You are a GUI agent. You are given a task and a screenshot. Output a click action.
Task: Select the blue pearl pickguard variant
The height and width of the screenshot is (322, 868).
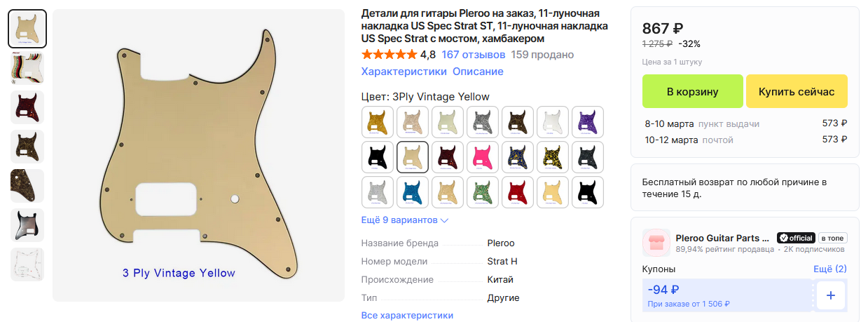(x=413, y=192)
